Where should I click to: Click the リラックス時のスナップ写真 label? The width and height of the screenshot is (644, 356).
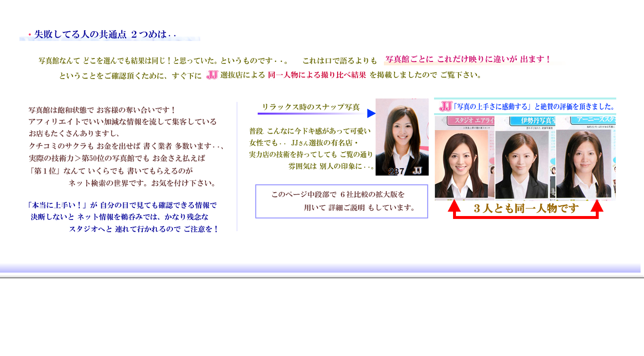tap(311, 107)
